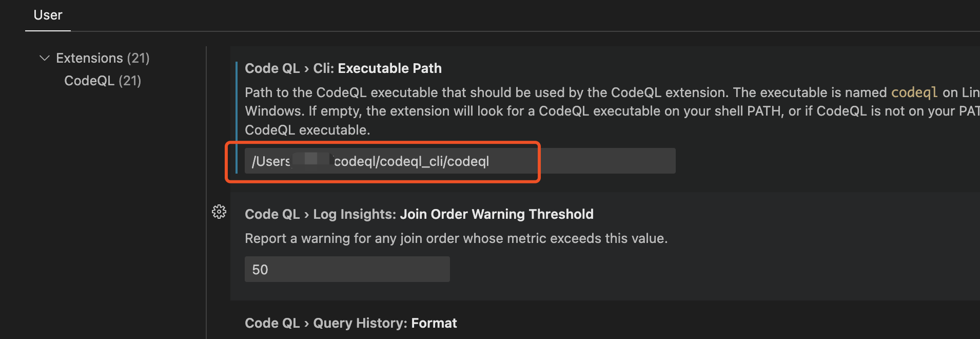Viewport: 980px width, 339px height.
Task: Select the Query History: Format setting label
Action: (350, 323)
